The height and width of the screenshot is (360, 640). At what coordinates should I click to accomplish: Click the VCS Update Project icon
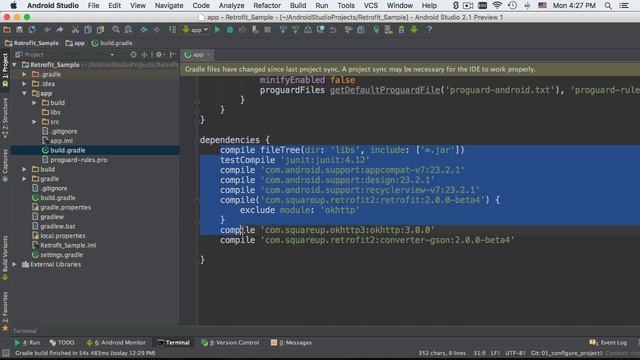click(282, 30)
